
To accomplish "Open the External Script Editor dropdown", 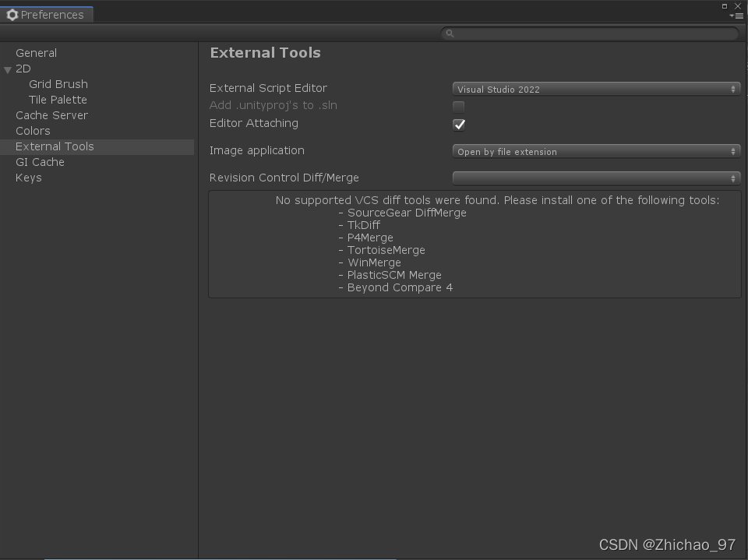I will 595,89.
